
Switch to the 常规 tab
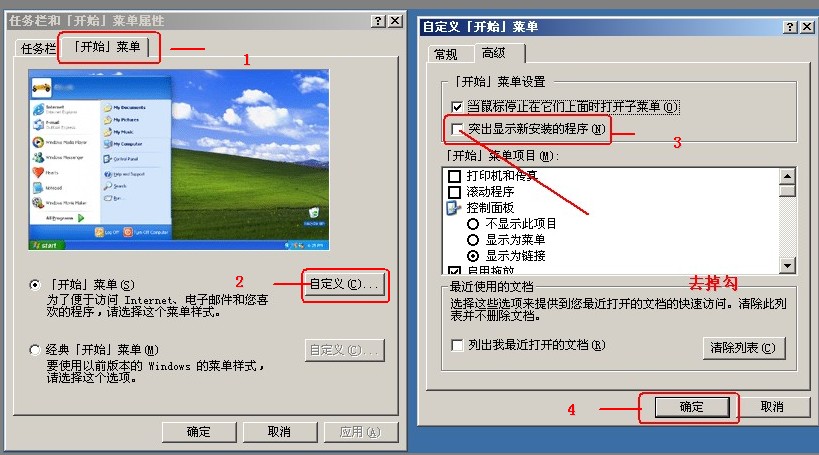446,54
